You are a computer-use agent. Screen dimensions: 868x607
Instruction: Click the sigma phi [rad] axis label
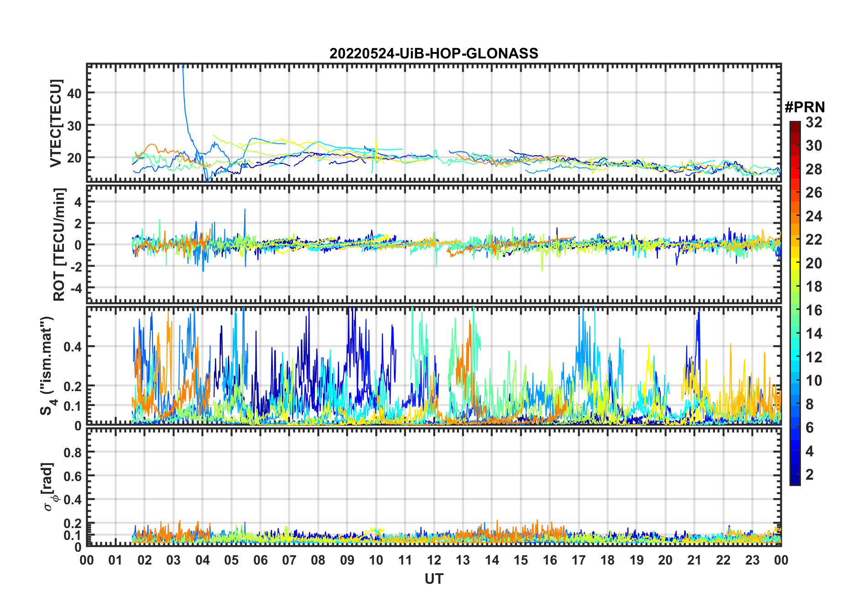pos(48,487)
